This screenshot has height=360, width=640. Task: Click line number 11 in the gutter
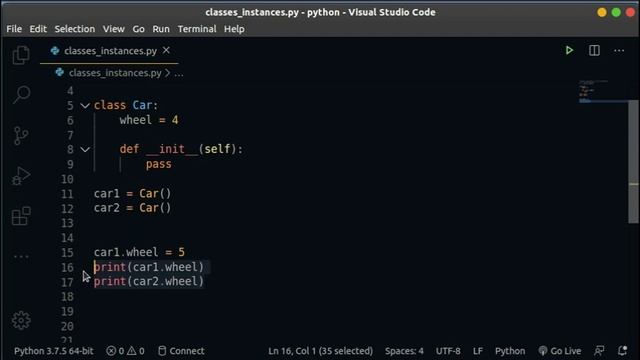click(67, 194)
